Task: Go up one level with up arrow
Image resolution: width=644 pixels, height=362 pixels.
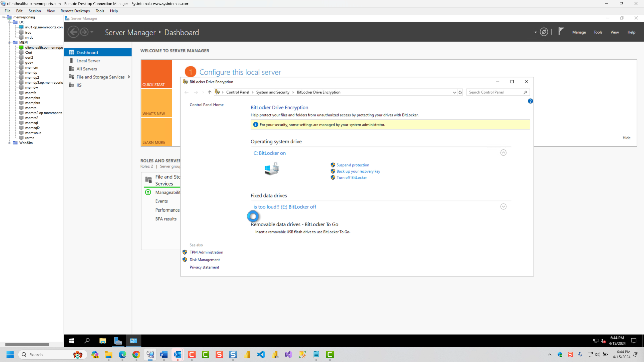Action: (x=210, y=92)
